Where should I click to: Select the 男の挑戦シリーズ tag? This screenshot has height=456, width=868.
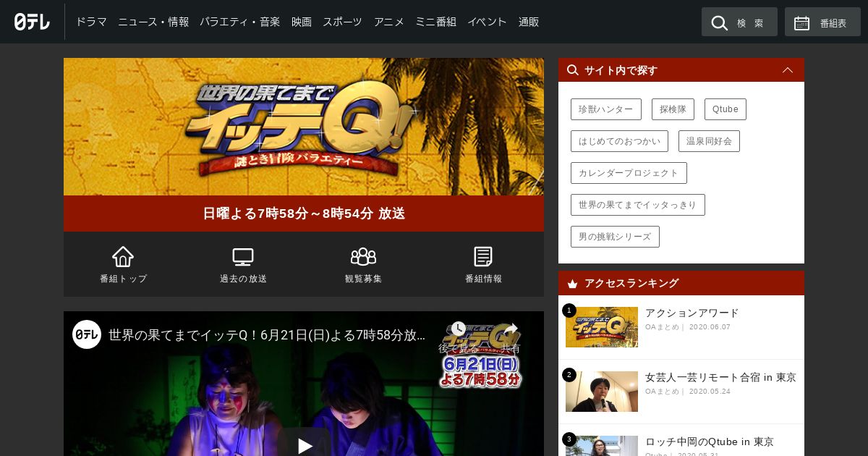pyautogui.click(x=615, y=237)
